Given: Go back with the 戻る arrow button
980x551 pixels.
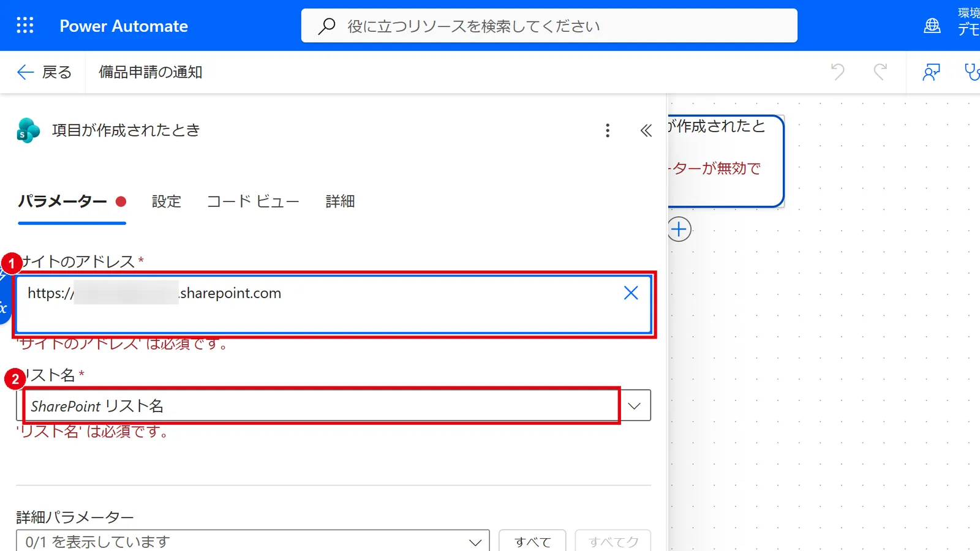Looking at the screenshot, I should 44,72.
